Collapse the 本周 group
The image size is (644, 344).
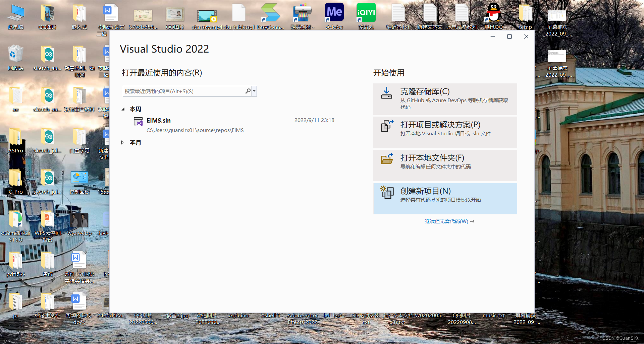pos(123,109)
